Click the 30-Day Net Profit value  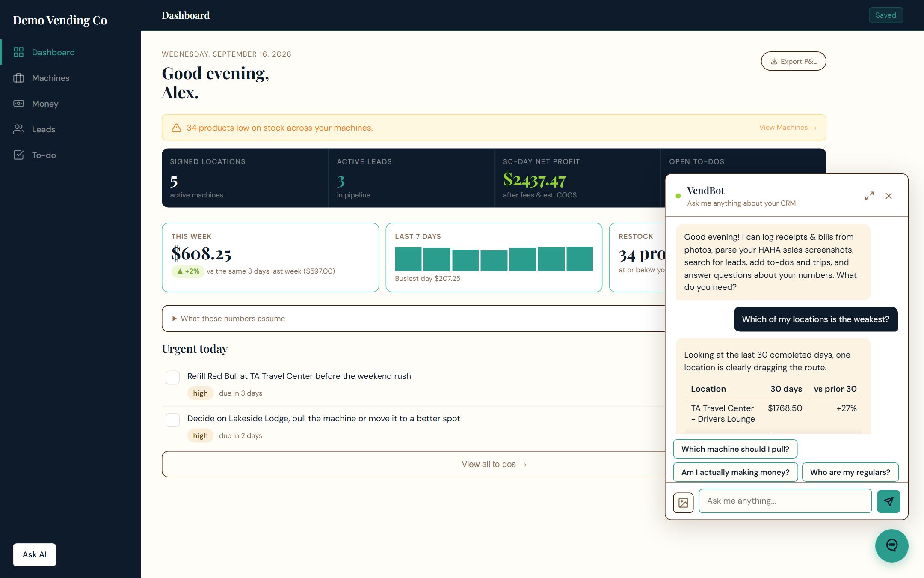(534, 180)
